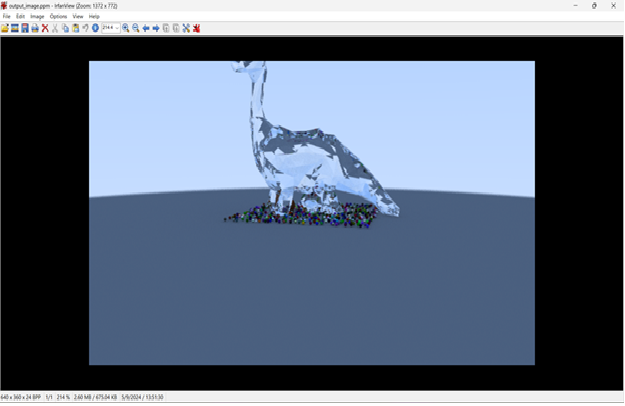Zoom out with magnifier minus icon

pos(136,28)
